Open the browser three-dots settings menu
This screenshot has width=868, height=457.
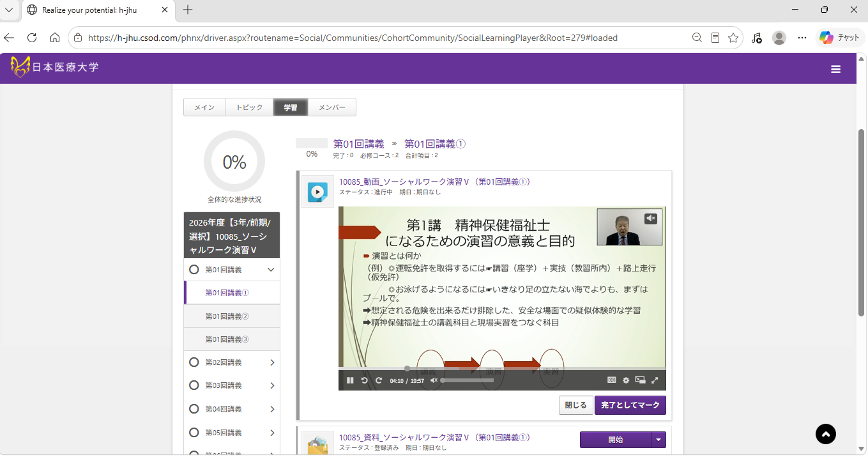pos(802,38)
